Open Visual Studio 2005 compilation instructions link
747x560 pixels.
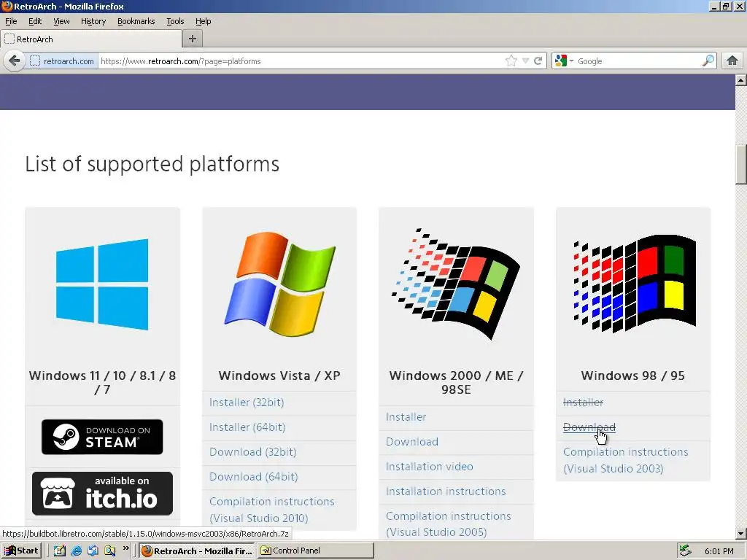pos(449,524)
